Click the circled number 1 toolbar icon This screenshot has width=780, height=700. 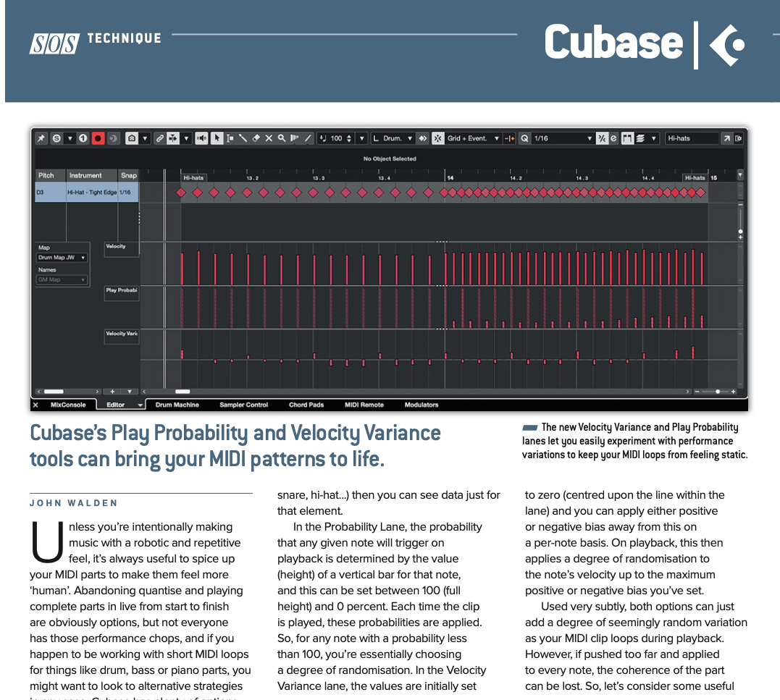[x=83, y=138]
